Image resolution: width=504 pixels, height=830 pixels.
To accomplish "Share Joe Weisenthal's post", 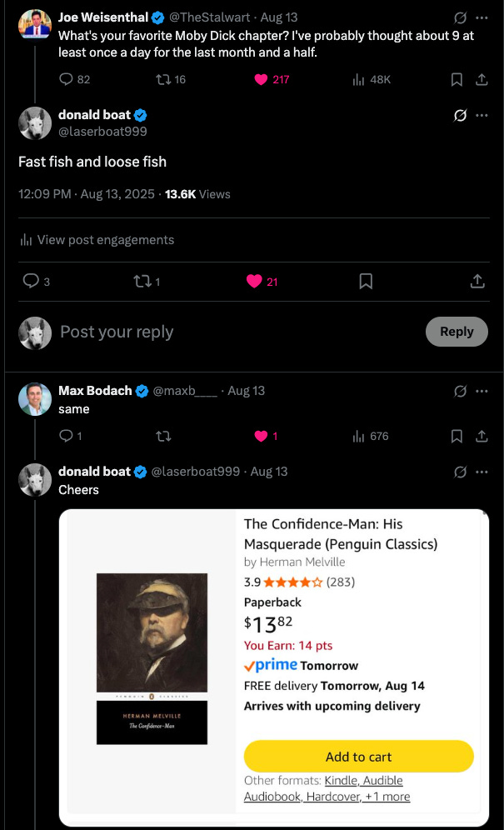I will point(481,80).
